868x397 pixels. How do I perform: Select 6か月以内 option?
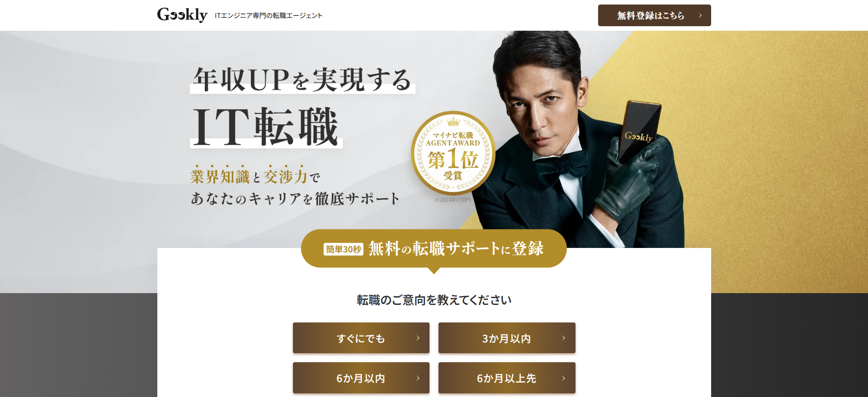coord(361,378)
